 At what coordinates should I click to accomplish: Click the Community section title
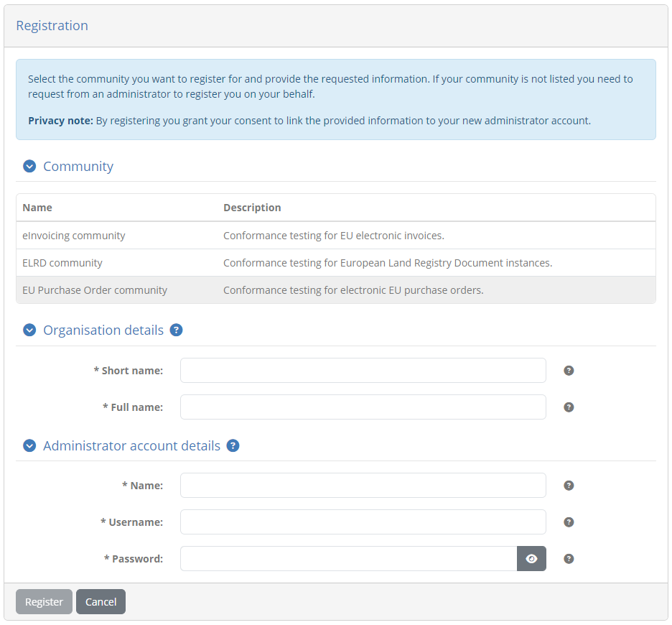(78, 166)
